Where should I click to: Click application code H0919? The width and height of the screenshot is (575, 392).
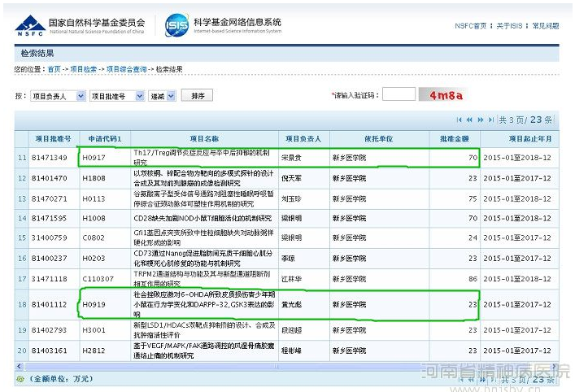tap(94, 304)
